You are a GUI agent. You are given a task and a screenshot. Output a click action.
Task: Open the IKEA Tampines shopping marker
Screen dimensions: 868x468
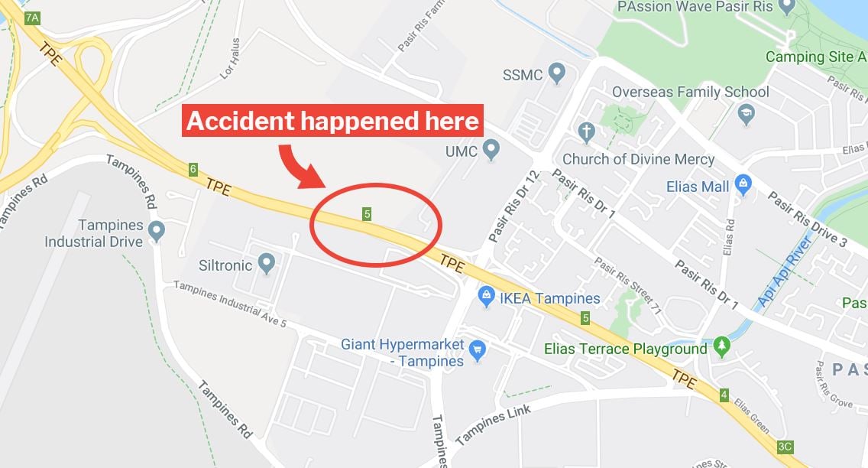(x=486, y=297)
